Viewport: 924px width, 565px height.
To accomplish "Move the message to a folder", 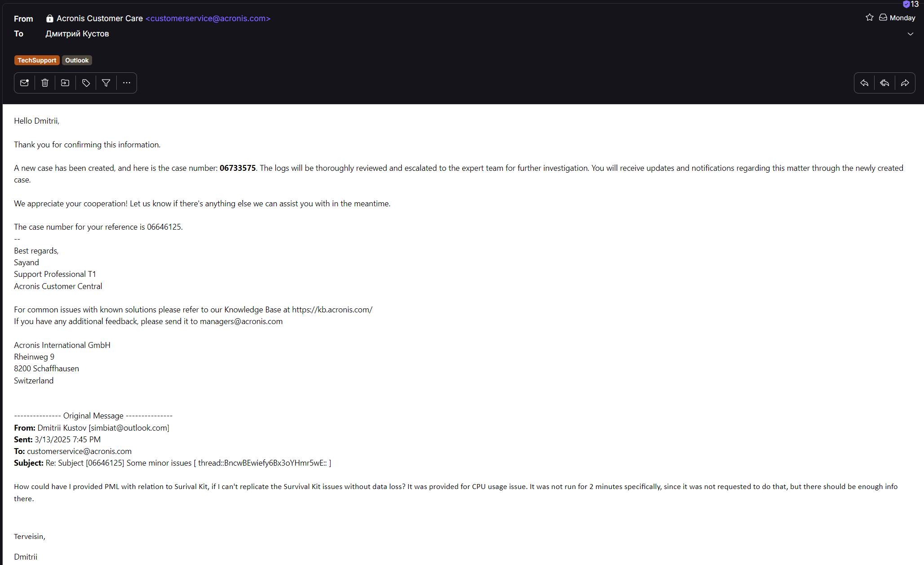I will tap(65, 83).
